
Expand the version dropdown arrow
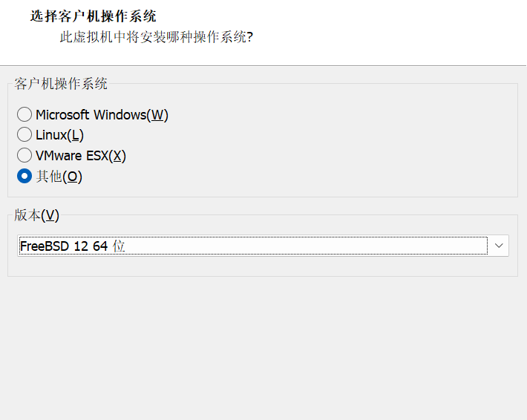(x=499, y=246)
